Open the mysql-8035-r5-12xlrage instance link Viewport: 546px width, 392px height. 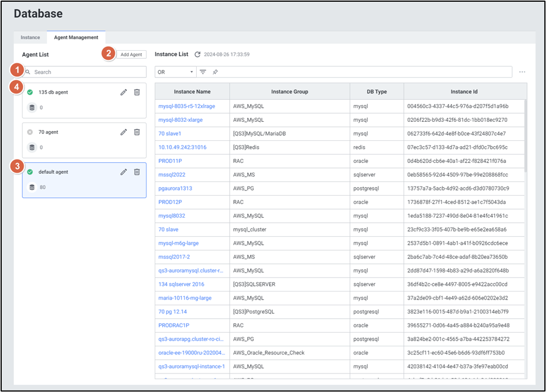[186, 106]
